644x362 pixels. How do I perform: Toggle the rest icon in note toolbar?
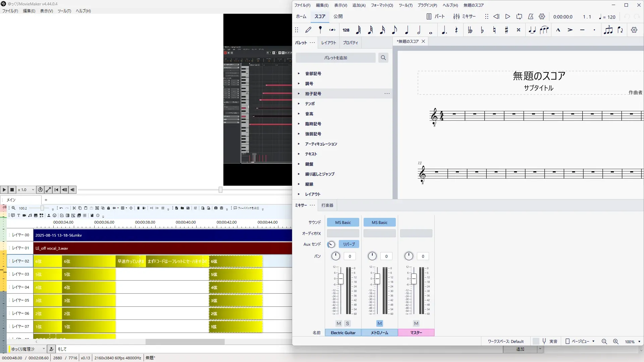pyautogui.click(x=456, y=30)
